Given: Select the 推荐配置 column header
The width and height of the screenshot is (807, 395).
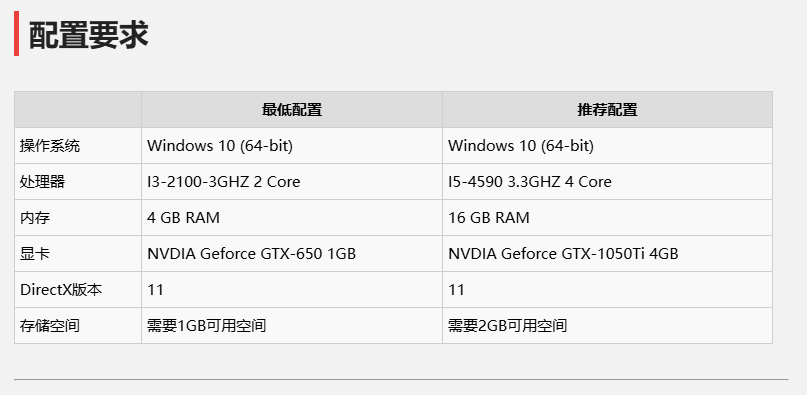Looking at the screenshot, I should point(607,110).
